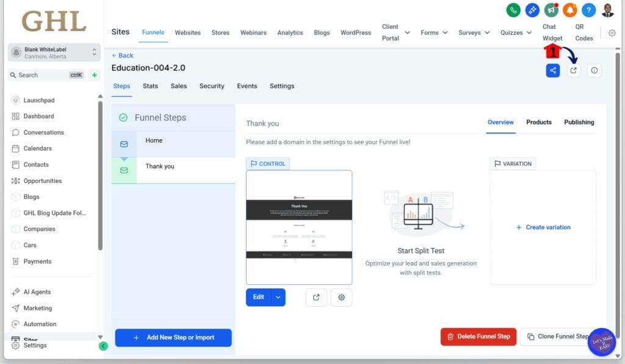625x364 pixels.
Task: Open the Publishing tab
Action: coord(579,122)
